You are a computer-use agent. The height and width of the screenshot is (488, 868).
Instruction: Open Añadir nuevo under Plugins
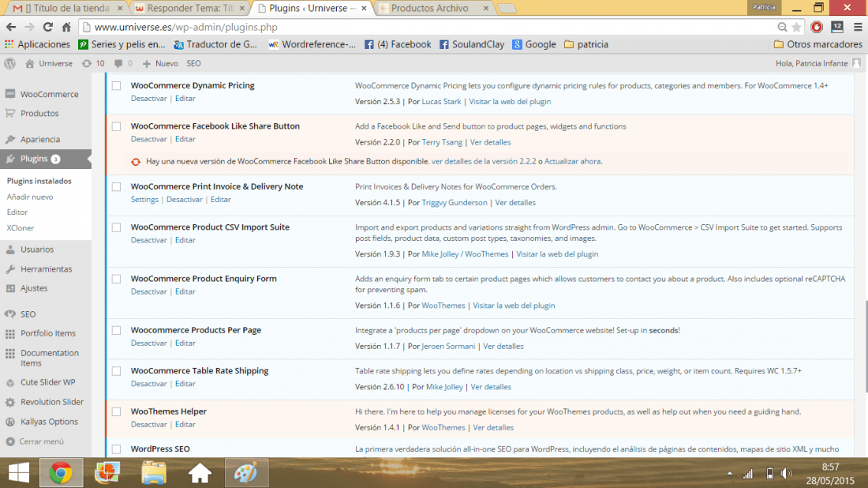click(x=30, y=197)
